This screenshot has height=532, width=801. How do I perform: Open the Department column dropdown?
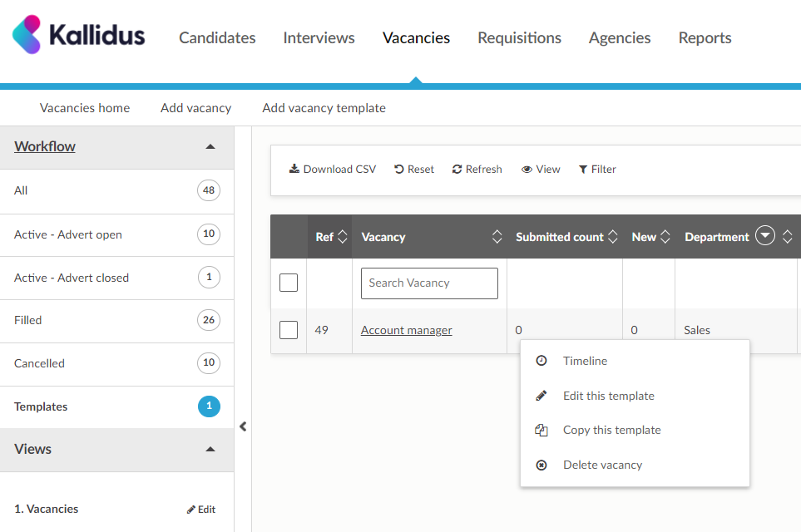click(x=764, y=237)
